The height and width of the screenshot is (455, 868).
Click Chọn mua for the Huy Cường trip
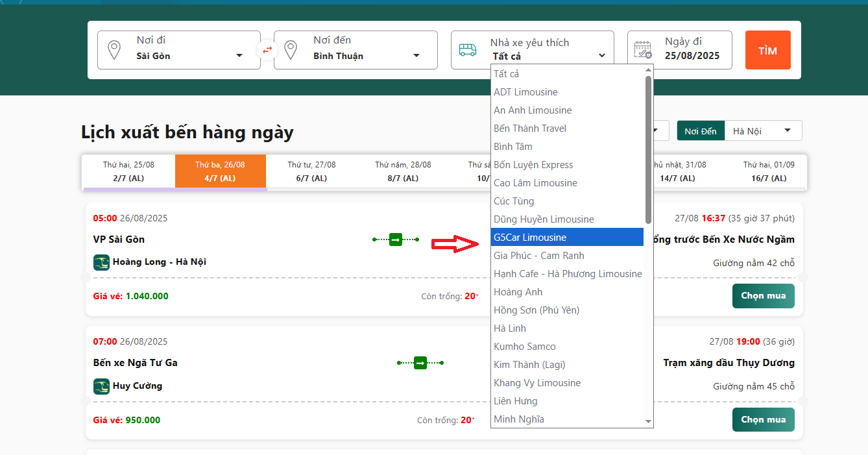pyautogui.click(x=763, y=420)
